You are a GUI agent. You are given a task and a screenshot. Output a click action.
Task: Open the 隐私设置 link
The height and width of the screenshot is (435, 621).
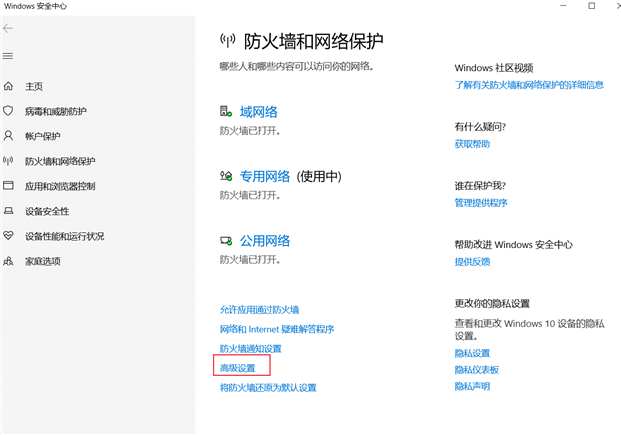pos(472,353)
